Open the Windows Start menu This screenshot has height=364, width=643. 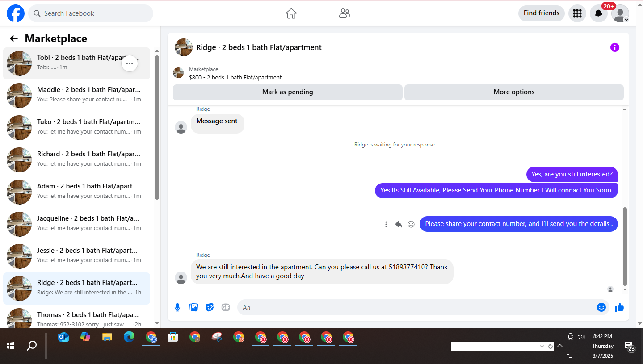pos(10,346)
